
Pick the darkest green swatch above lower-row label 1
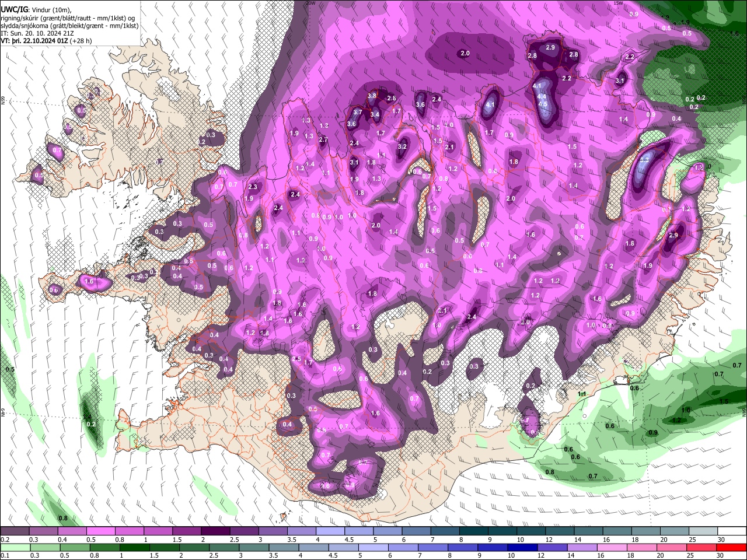pos(135,548)
